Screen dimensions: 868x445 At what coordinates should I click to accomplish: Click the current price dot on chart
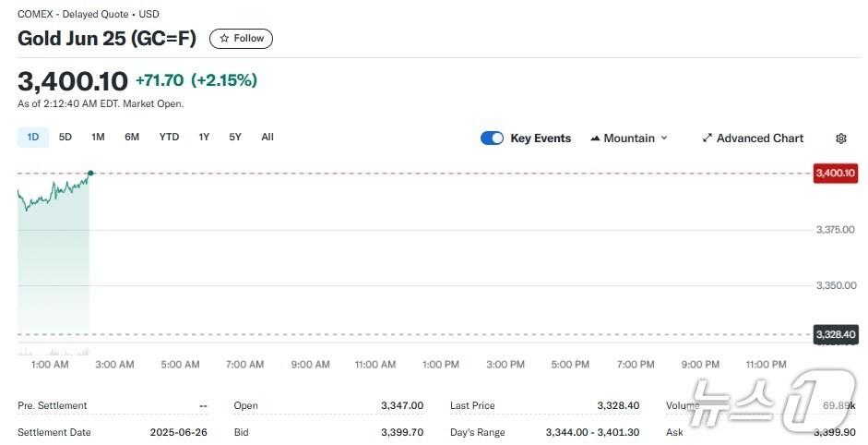(x=90, y=173)
